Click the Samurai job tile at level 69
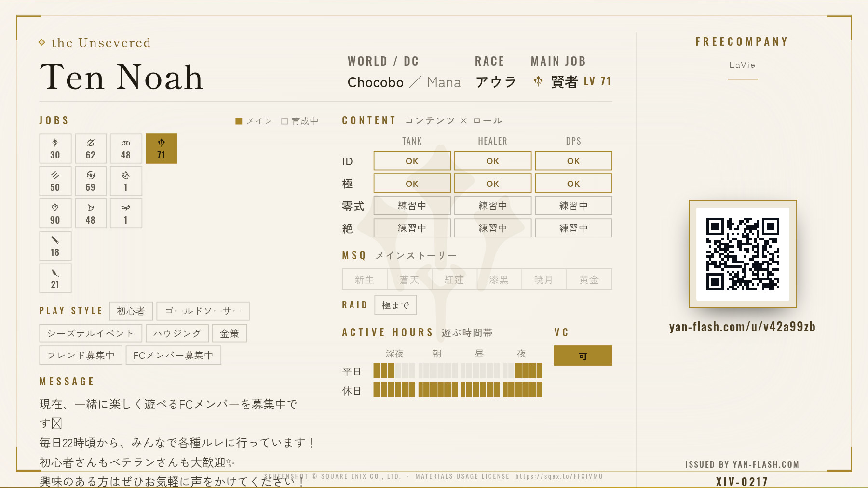 point(91,181)
